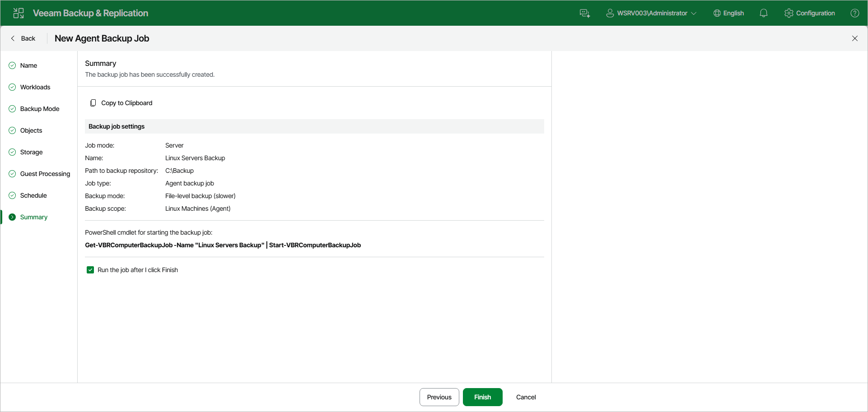Viewport: 868px width, 412px height.
Task: Open the help question mark icon
Action: 855,13
